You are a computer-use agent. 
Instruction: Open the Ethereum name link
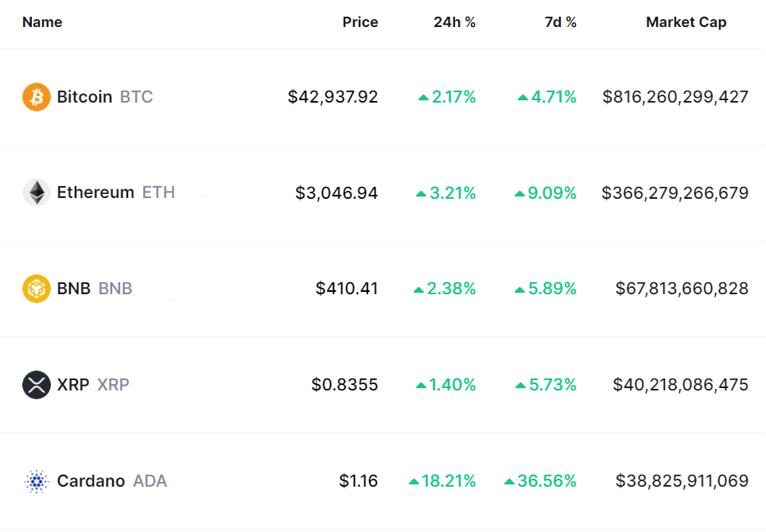[x=95, y=192]
